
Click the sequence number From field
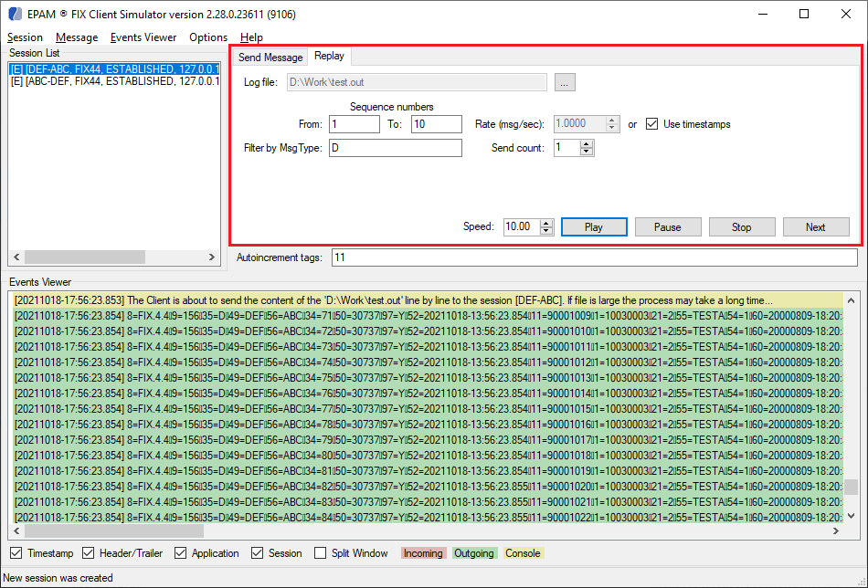tap(355, 124)
